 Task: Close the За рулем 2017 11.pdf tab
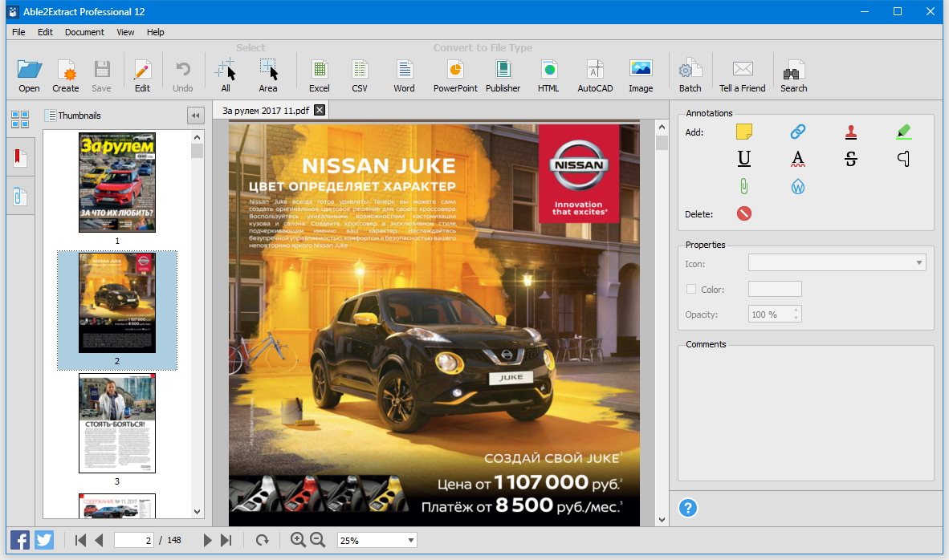pyautogui.click(x=320, y=111)
